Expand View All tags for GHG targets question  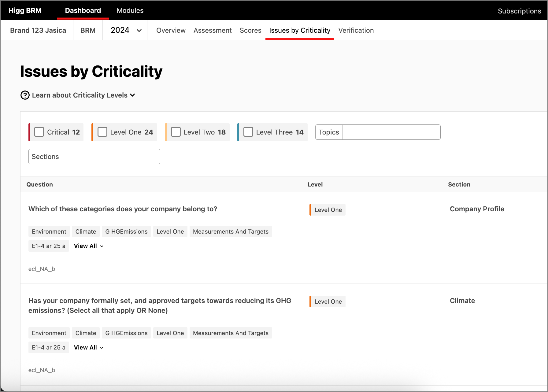[x=88, y=348]
